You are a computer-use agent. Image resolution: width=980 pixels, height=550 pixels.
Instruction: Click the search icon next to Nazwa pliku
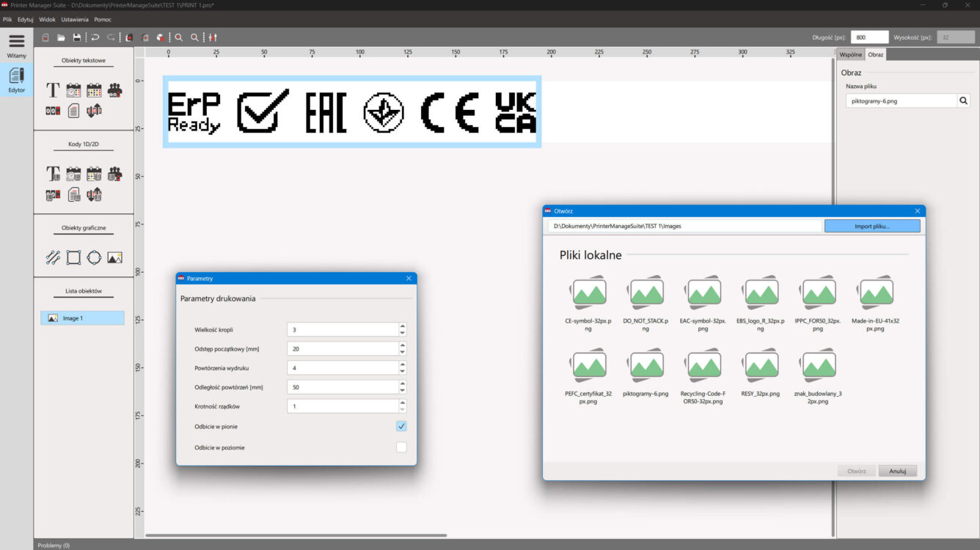[964, 100]
